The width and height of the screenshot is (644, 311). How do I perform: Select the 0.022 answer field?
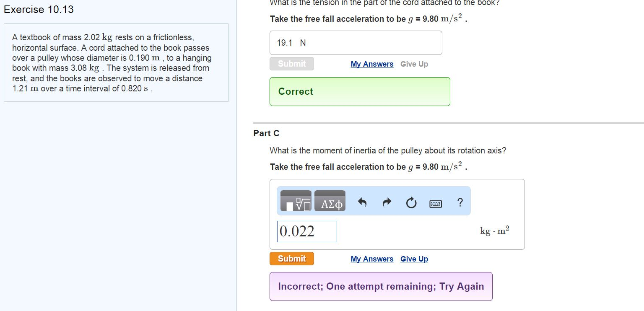click(x=306, y=231)
